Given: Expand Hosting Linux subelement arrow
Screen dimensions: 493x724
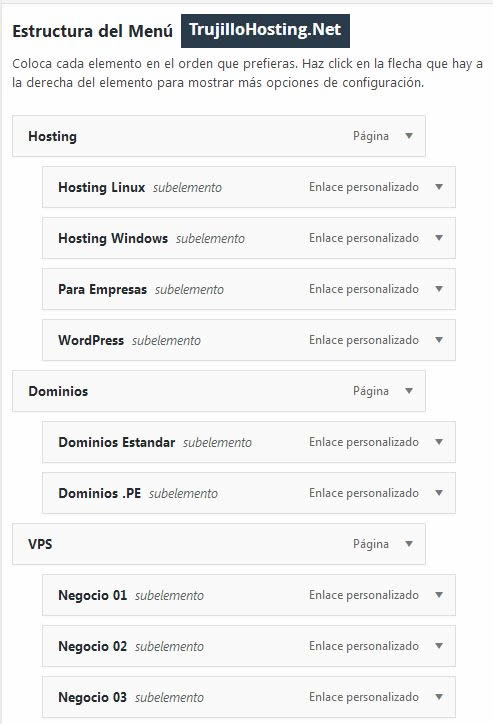Looking at the screenshot, I should (x=439, y=187).
